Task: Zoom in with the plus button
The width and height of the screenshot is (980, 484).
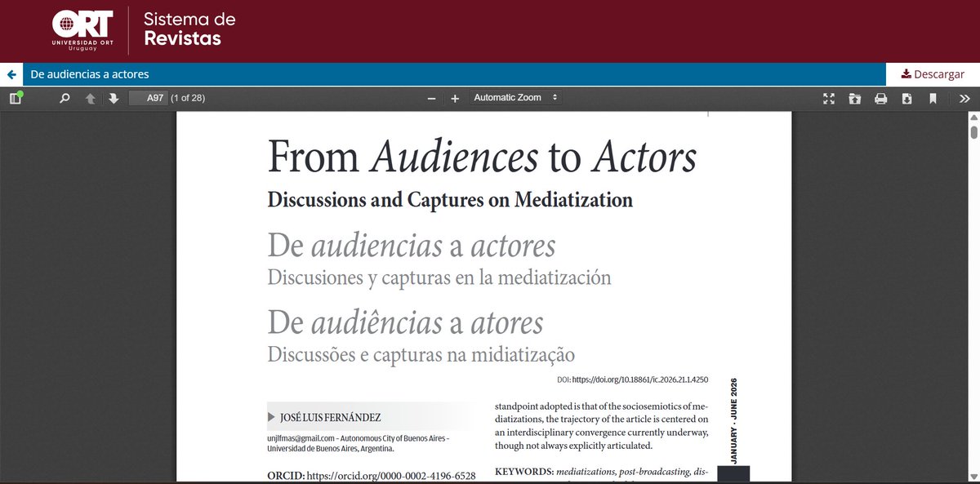Action: pos(455,98)
